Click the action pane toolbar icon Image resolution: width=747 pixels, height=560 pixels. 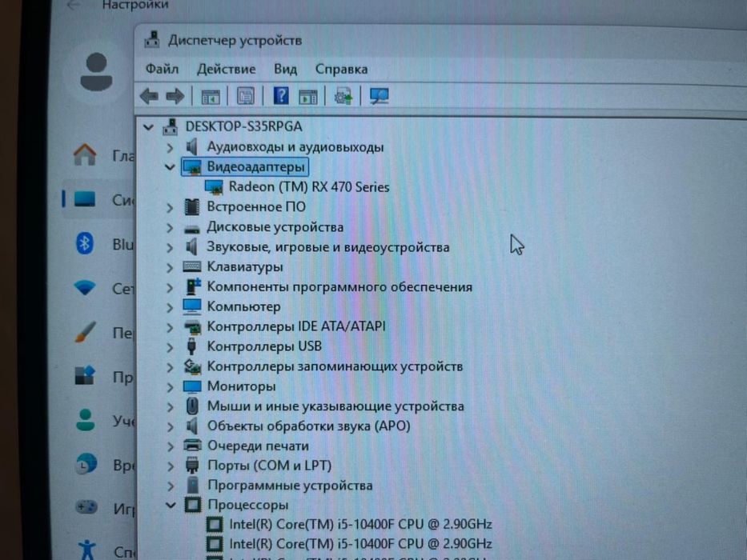pyautogui.click(x=307, y=97)
